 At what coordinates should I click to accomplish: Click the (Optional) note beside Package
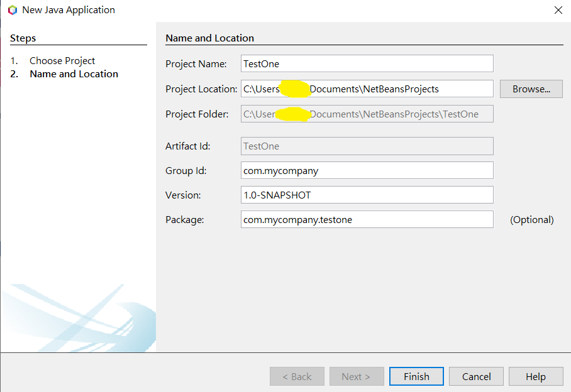[x=531, y=220]
